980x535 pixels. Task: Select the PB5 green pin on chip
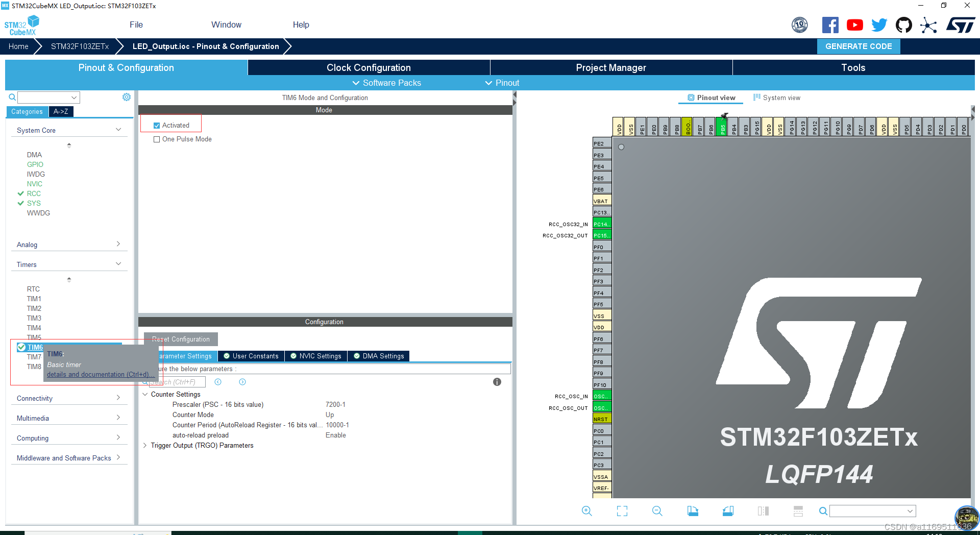pos(722,127)
